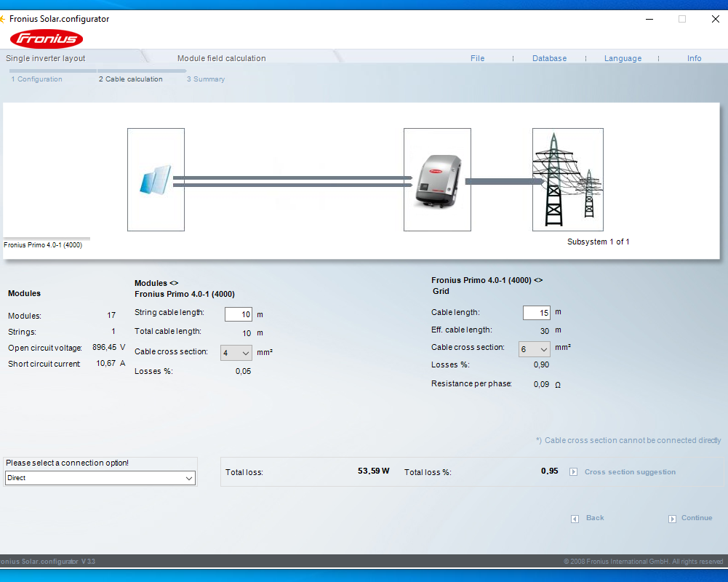Click the solar modules icon in diagram
This screenshot has height=582, width=728.
click(156, 180)
